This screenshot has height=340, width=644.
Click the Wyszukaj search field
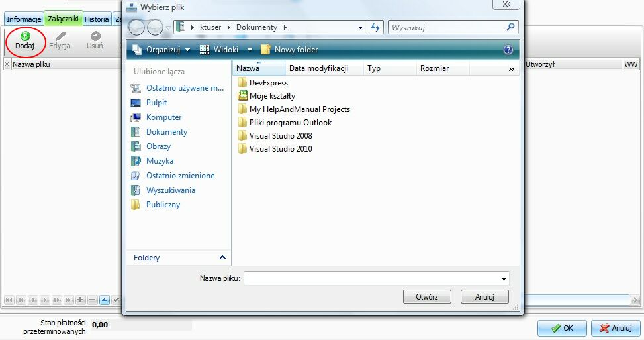point(447,28)
